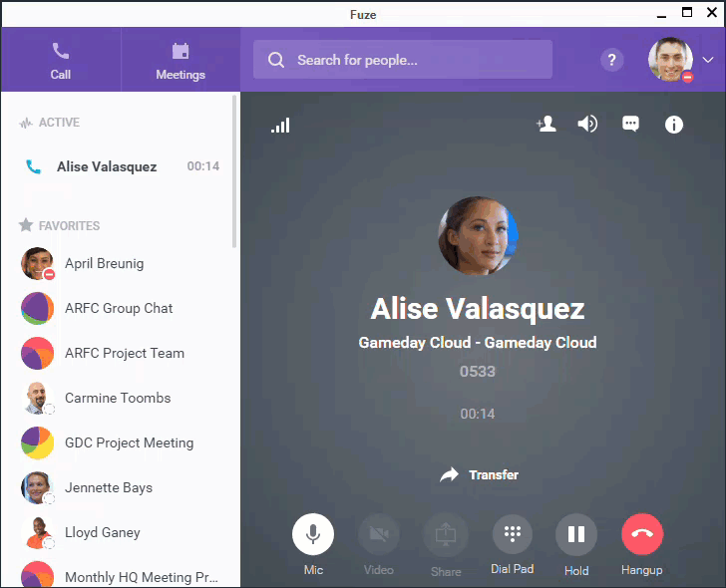726x588 pixels.
Task: Click the extension number 0533
Action: pyautogui.click(x=478, y=372)
